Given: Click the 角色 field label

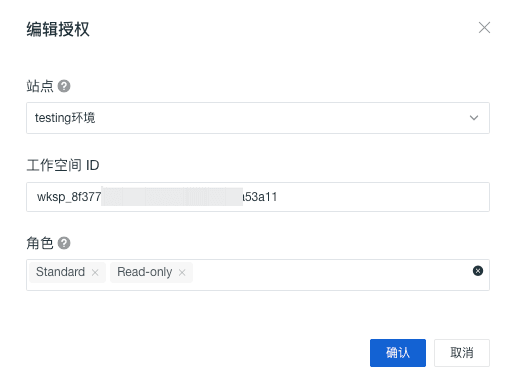Looking at the screenshot, I should (40, 243).
